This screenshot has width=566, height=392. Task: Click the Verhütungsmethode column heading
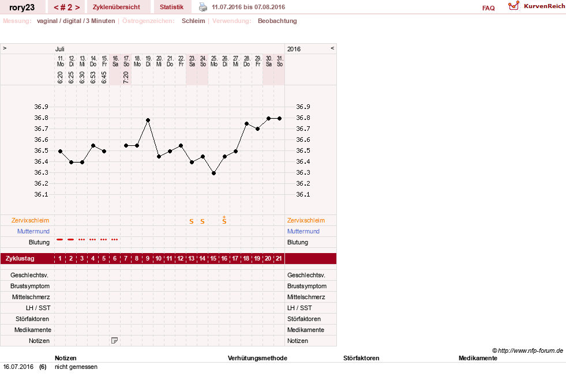[x=257, y=358]
